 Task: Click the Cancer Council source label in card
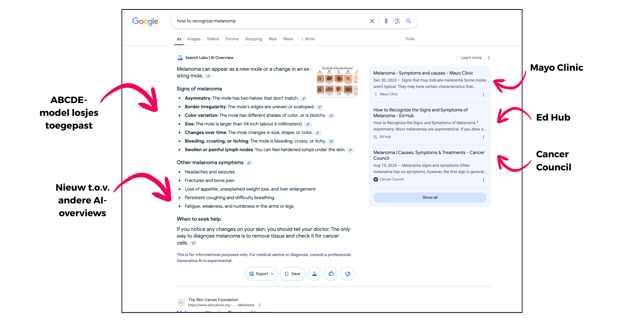pyautogui.click(x=392, y=180)
